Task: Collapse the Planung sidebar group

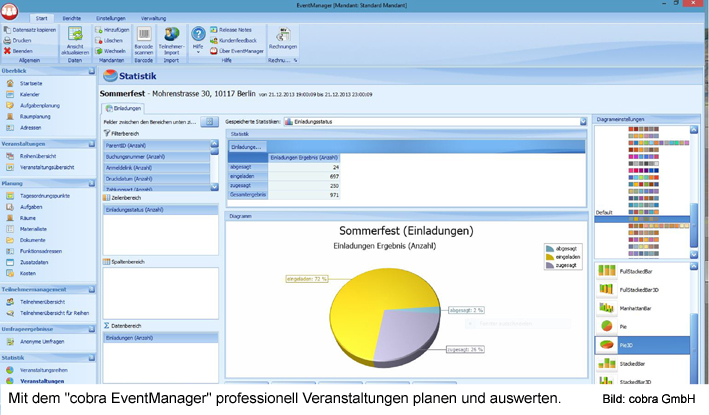Action: [x=93, y=184]
